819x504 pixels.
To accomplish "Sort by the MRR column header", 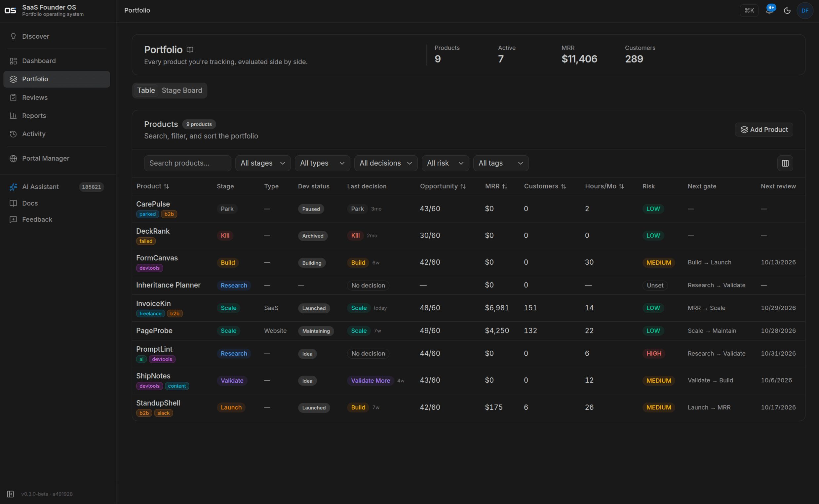I will 496,186.
